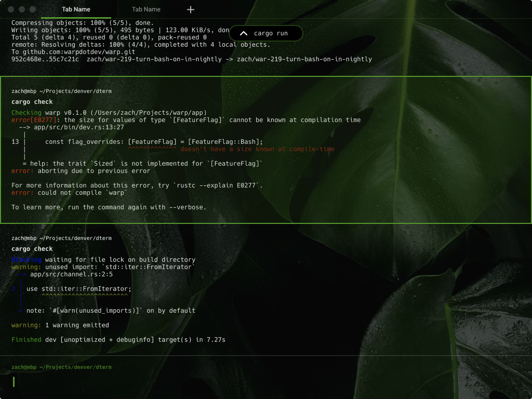This screenshot has height=399, width=532.
Task: Close the window with the red traffic light
Action: [11, 9]
